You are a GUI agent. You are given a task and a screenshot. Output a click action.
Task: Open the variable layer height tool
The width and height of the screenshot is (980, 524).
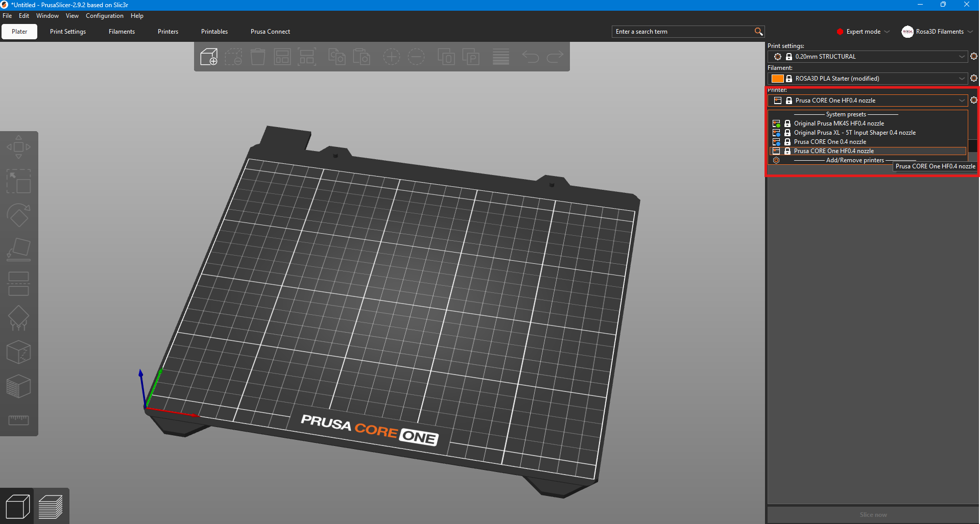click(500, 57)
